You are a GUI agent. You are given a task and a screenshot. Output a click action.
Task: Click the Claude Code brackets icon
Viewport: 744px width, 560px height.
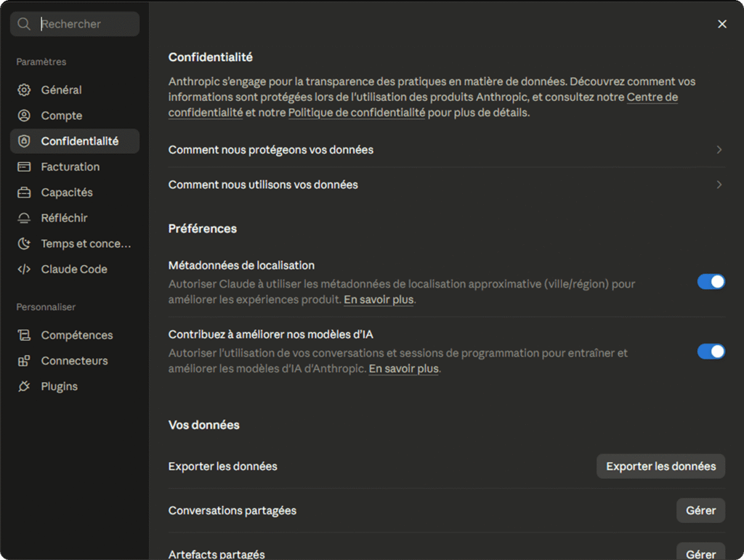(24, 269)
